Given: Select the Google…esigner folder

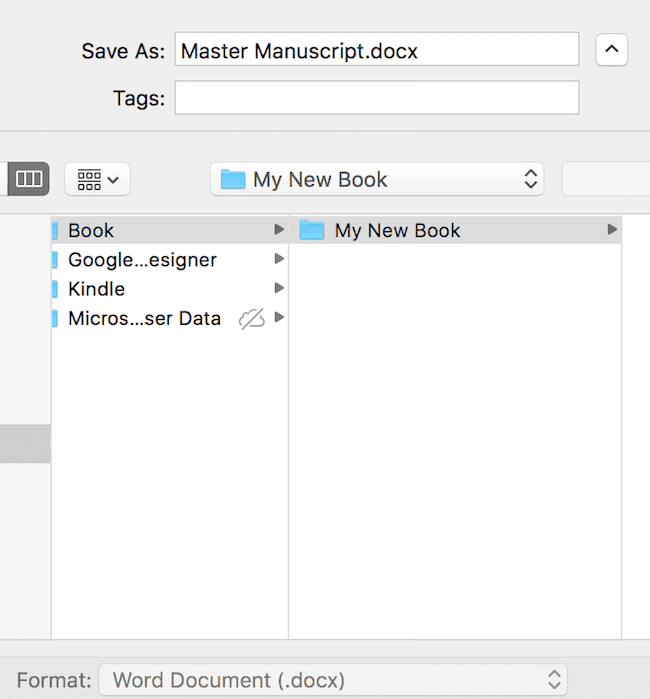Looking at the screenshot, I should tap(142, 260).
